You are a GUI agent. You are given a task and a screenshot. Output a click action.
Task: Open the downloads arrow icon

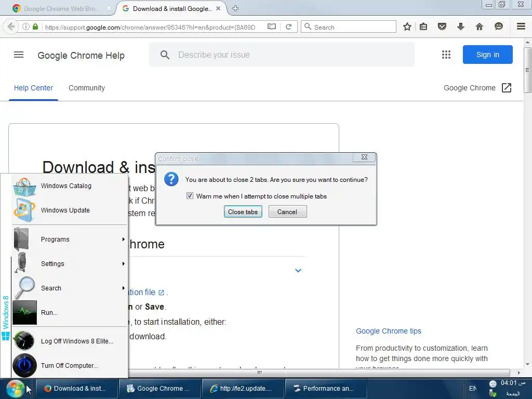(x=460, y=26)
